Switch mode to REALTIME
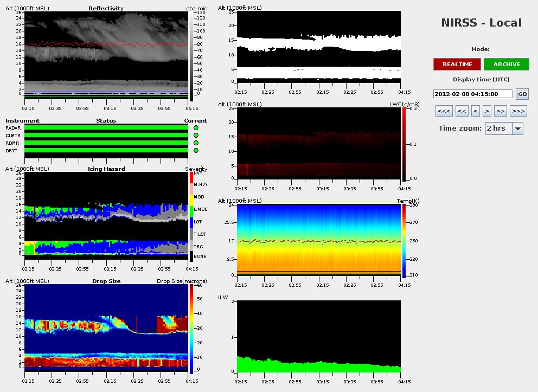This screenshot has height=392, width=538. pyautogui.click(x=457, y=64)
